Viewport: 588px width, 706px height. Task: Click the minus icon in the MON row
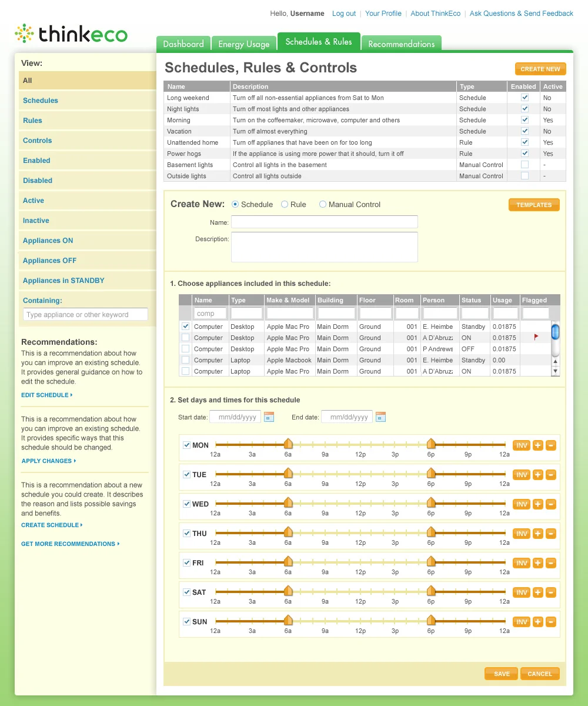coord(551,445)
